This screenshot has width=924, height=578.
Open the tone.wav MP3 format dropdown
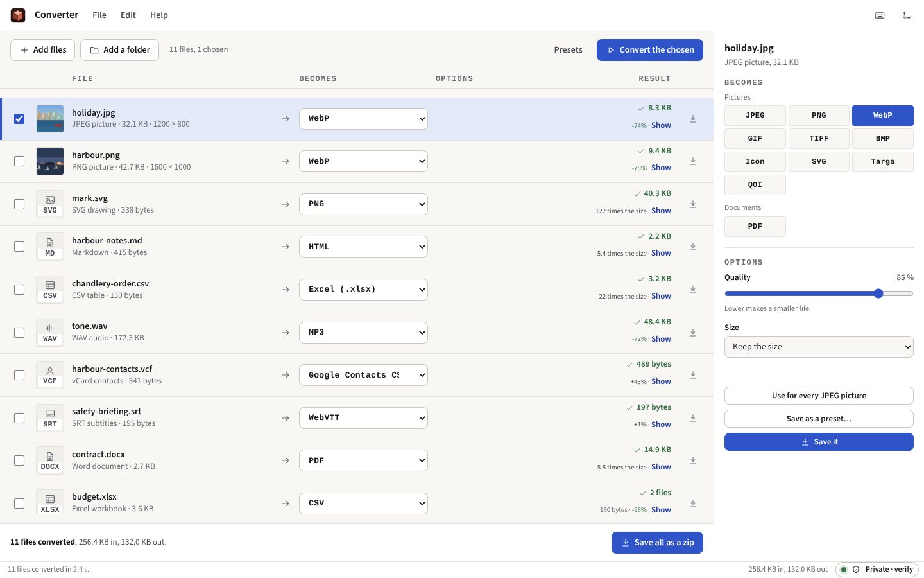pos(363,333)
